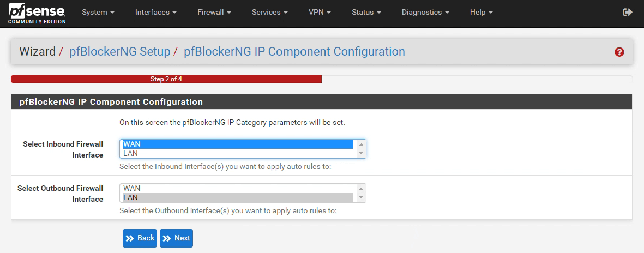Select WAN in Inbound Firewall Interface list
644x253 pixels.
(238, 144)
